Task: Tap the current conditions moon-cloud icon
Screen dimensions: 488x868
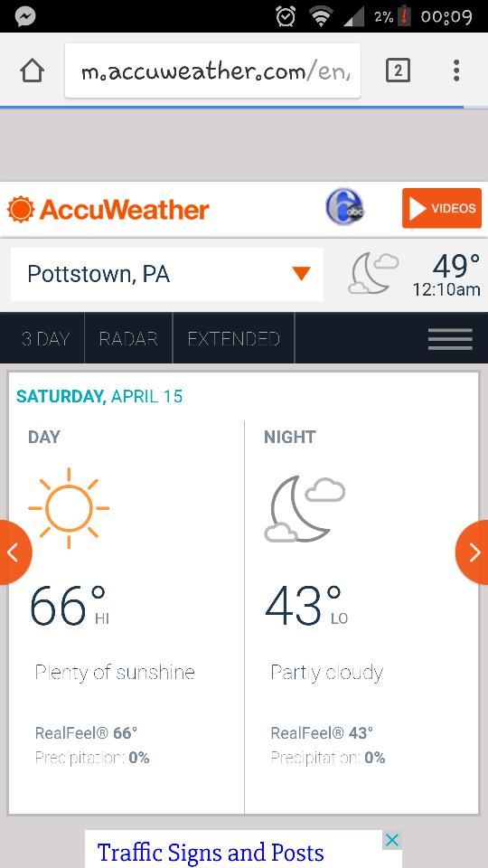Action: coord(373,273)
